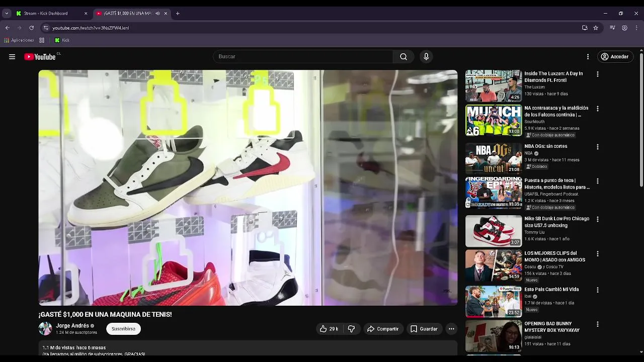Open the Kick bookmark

pos(62,40)
